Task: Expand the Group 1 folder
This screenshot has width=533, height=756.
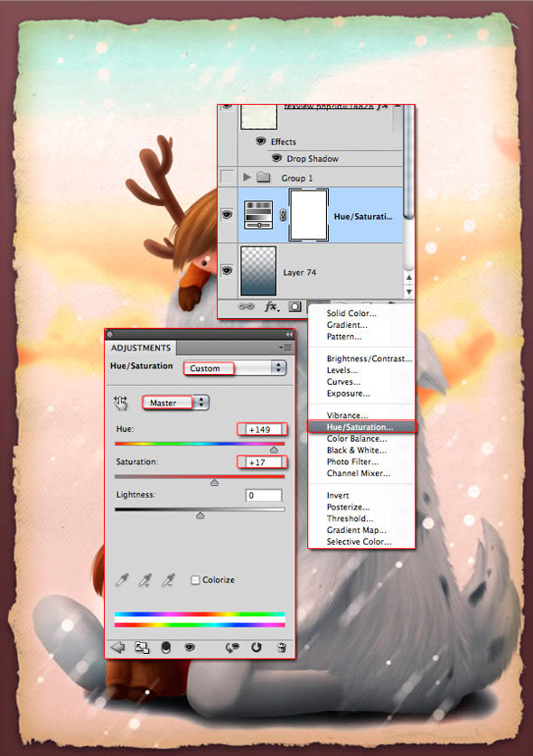Action: (247, 177)
